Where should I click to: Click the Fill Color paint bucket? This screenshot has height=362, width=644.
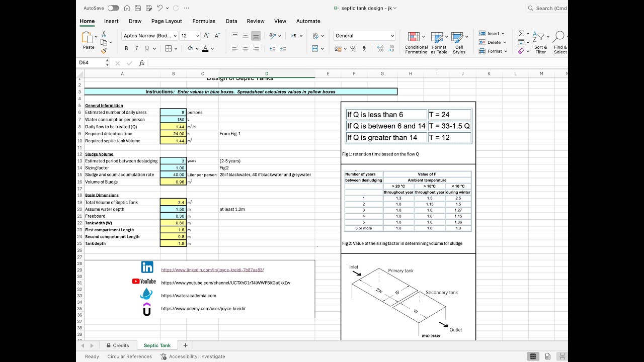point(190,49)
